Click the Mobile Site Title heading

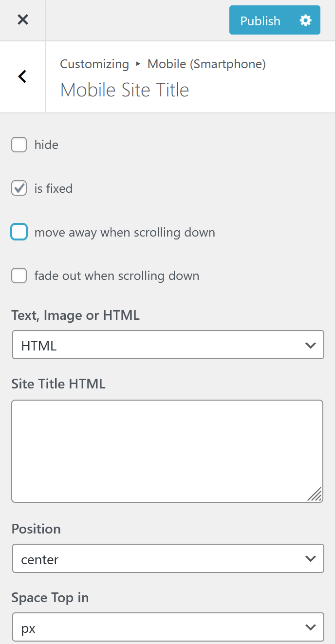click(x=125, y=90)
